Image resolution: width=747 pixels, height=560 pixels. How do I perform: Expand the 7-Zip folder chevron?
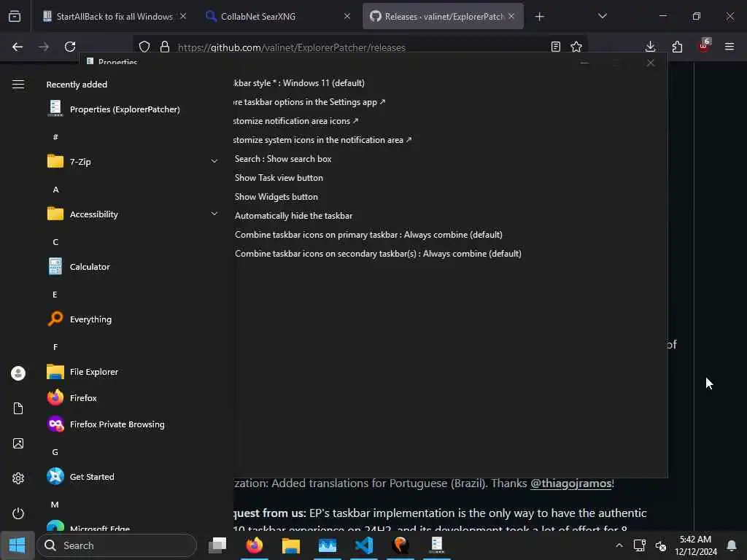tap(214, 161)
